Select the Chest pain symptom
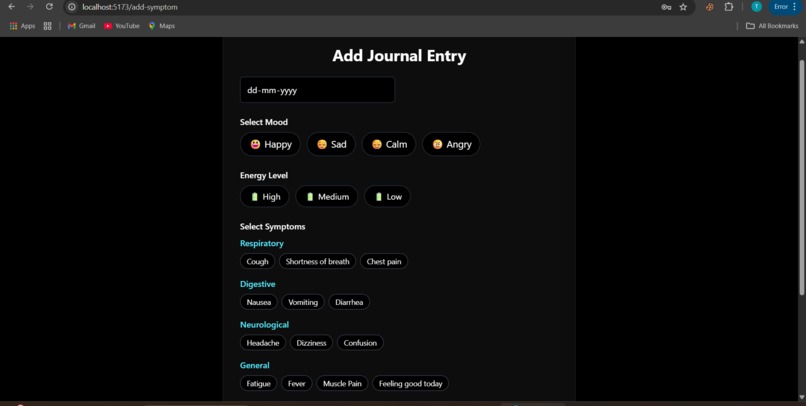 tap(384, 261)
